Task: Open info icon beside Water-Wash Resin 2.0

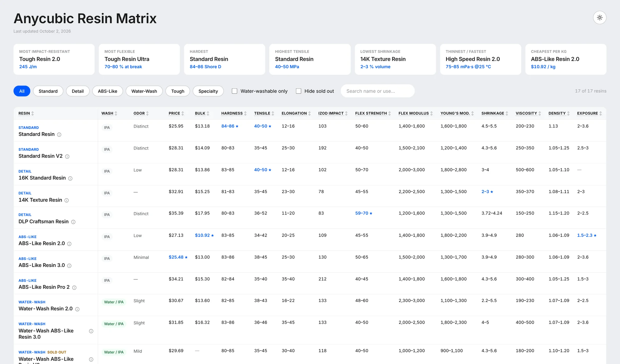Action: (x=77, y=309)
